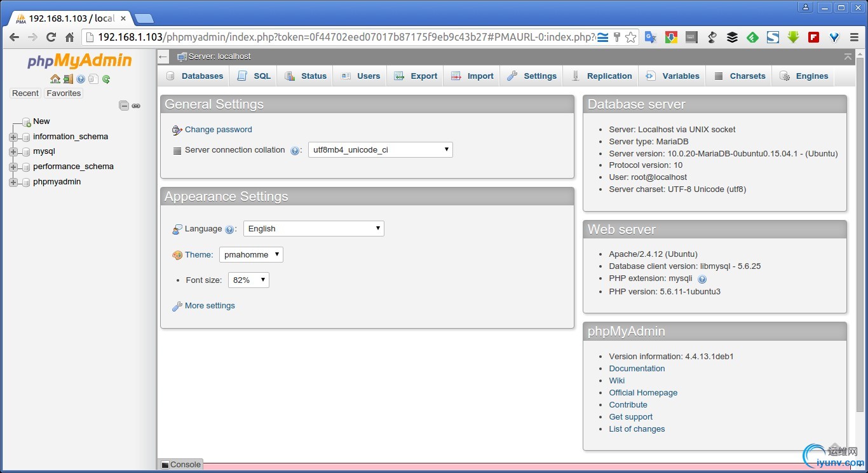This screenshot has width=868, height=473.
Task: Click the Chrome user profile icon
Action: [x=805, y=8]
